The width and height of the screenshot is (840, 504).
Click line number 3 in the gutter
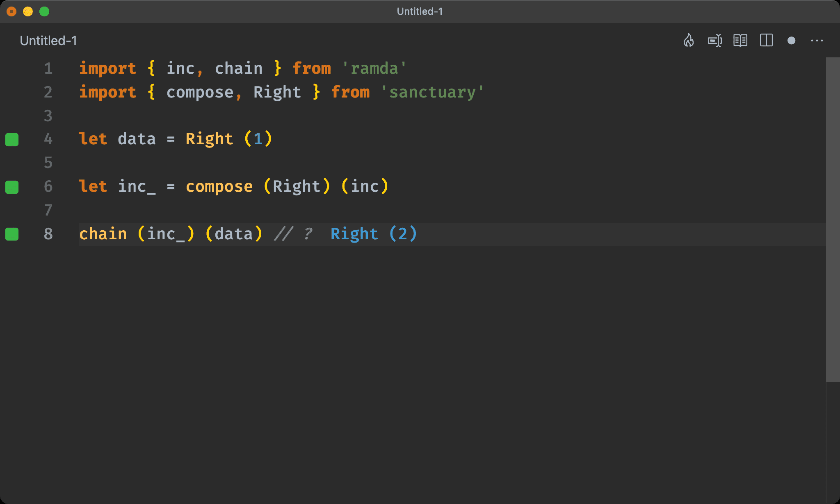click(48, 116)
